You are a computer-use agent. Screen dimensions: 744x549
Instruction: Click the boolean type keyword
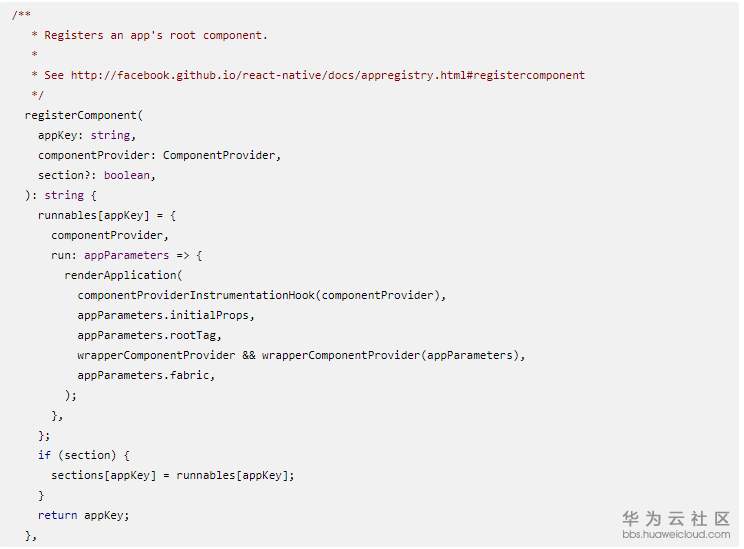(127, 175)
